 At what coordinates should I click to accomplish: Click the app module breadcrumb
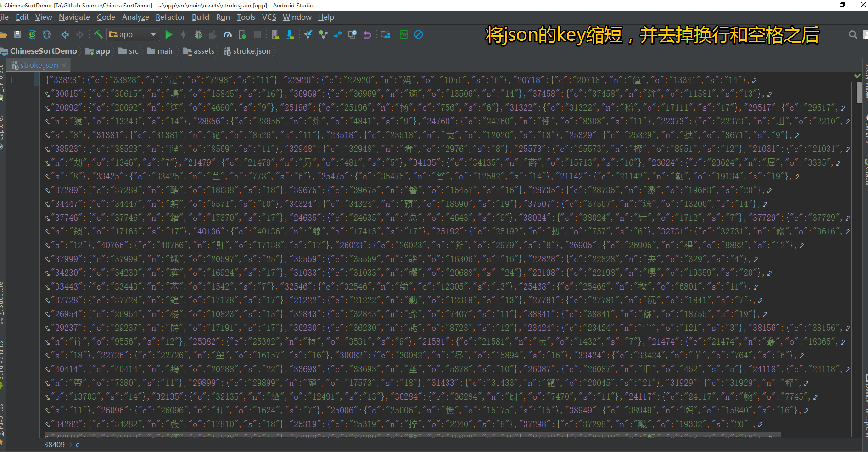click(98, 51)
